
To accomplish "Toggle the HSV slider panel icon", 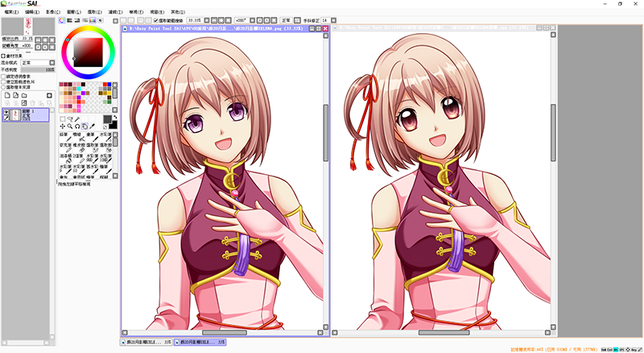I will [76, 20].
